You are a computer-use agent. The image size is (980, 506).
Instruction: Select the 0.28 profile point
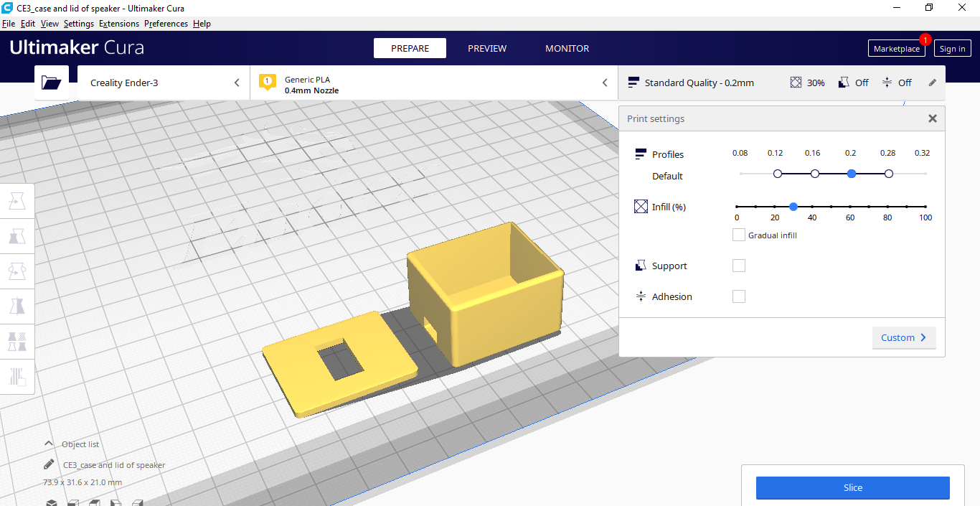[x=889, y=174]
